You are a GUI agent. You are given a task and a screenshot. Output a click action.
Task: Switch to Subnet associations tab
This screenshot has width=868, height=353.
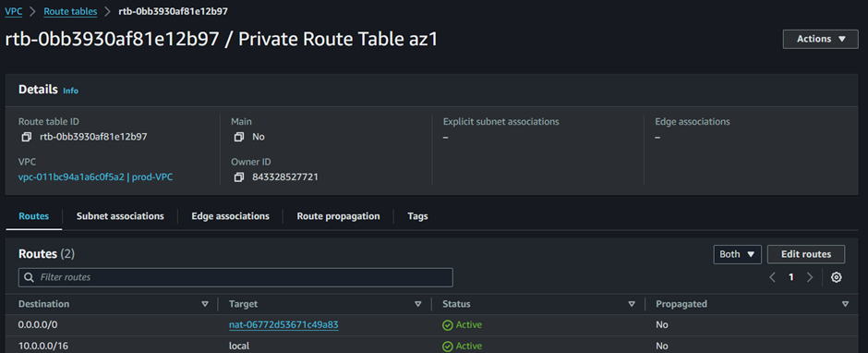pyautogui.click(x=120, y=216)
